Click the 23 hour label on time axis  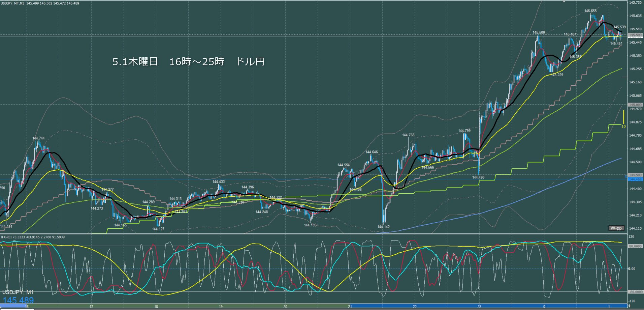[x=479, y=307]
